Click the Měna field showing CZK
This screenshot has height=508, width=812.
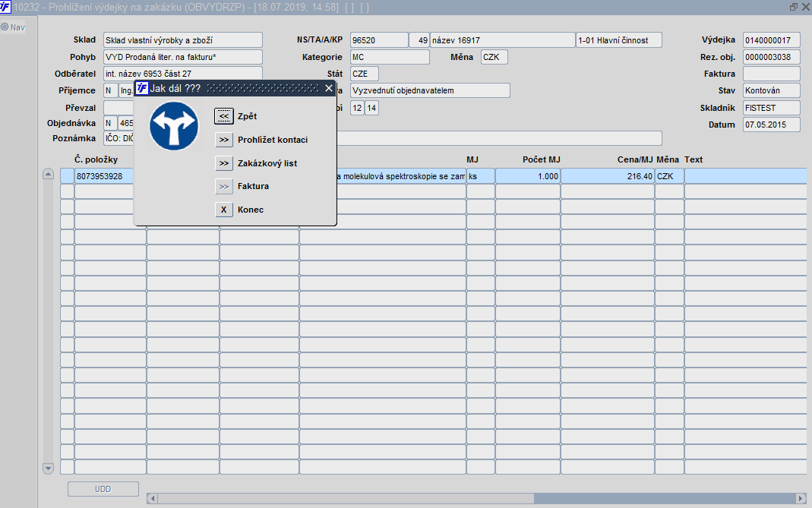coord(494,57)
